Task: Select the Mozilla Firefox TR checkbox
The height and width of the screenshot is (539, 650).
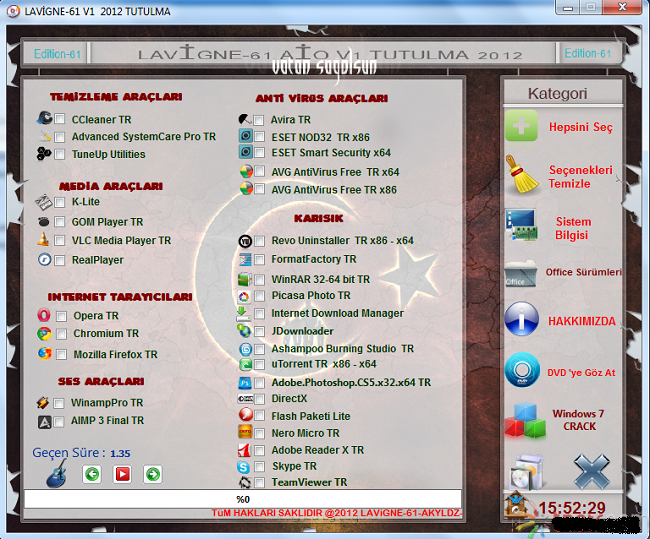Action: point(62,355)
